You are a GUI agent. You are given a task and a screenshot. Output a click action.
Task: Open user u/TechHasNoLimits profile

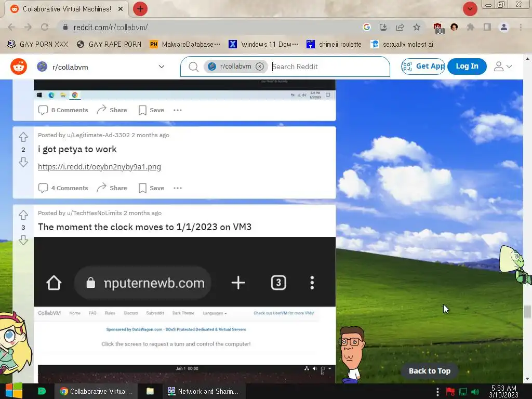tap(95, 213)
